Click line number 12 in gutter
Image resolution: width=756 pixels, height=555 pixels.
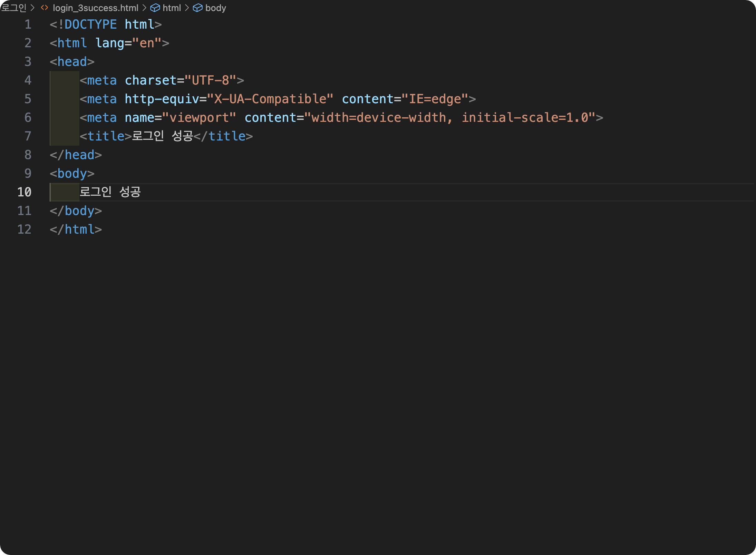pos(25,230)
